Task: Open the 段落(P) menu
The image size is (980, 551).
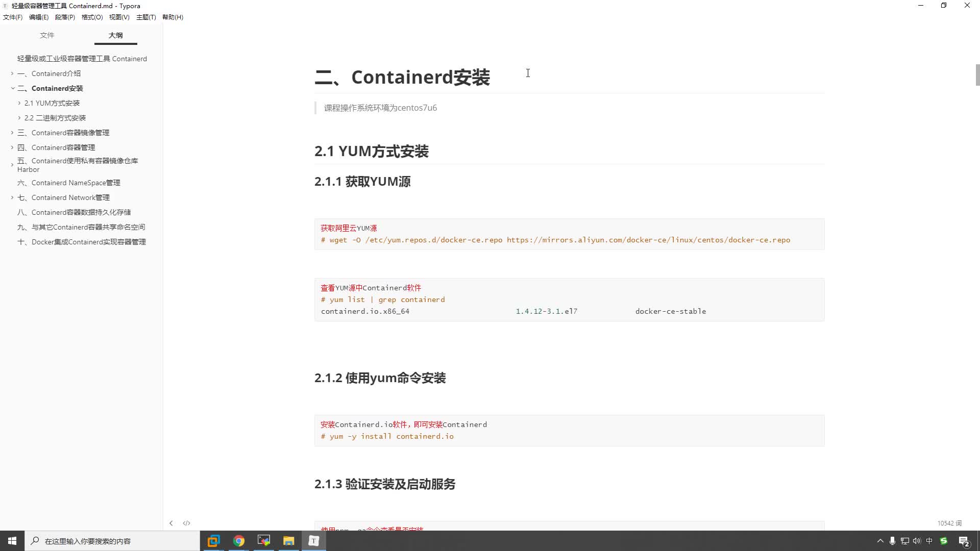Action: pyautogui.click(x=65, y=17)
